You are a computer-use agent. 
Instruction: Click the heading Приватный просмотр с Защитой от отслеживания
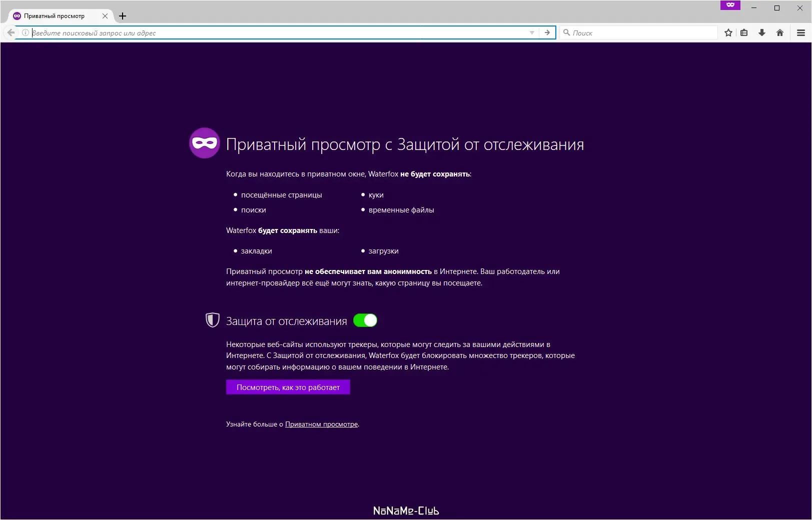pos(405,144)
